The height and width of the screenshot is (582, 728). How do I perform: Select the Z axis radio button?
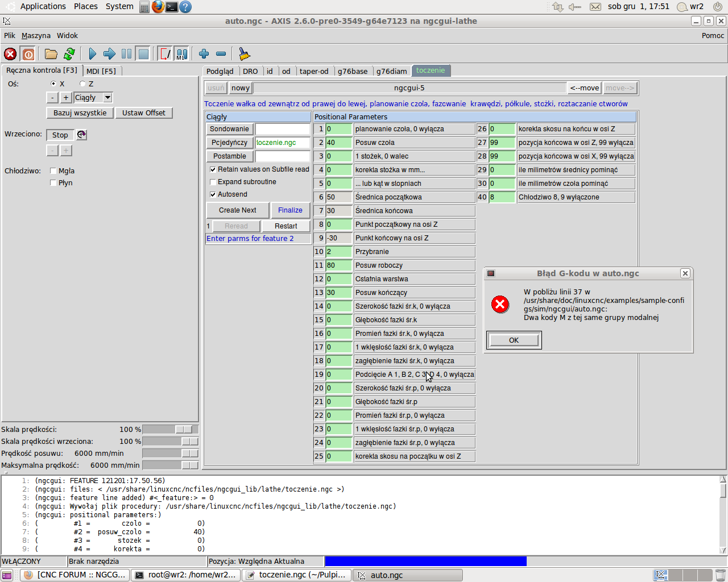(82, 84)
